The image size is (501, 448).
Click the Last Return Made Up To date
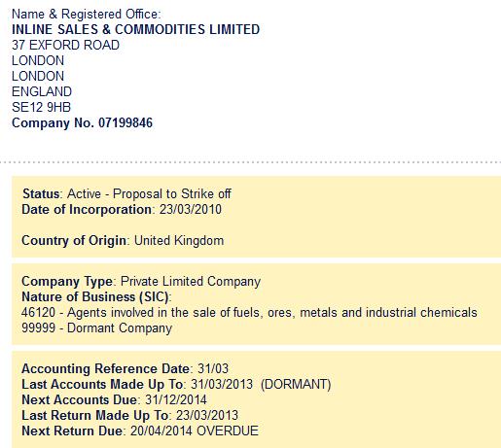click(207, 416)
